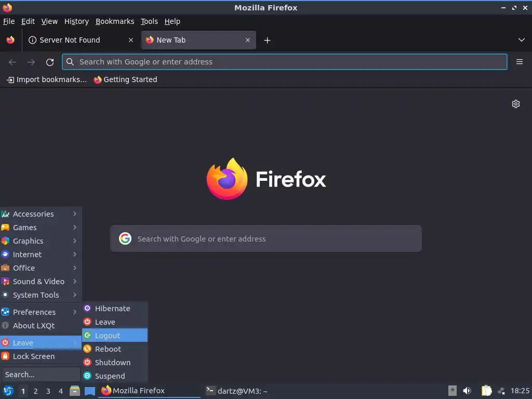532x399 pixels.
Task: Open the clipboard manager tray icon
Action: pyautogui.click(x=486, y=391)
